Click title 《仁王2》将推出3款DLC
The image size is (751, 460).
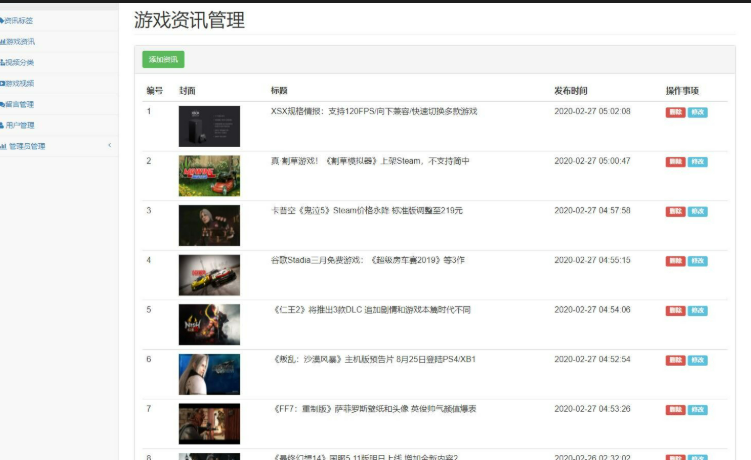tap(372, 310)
